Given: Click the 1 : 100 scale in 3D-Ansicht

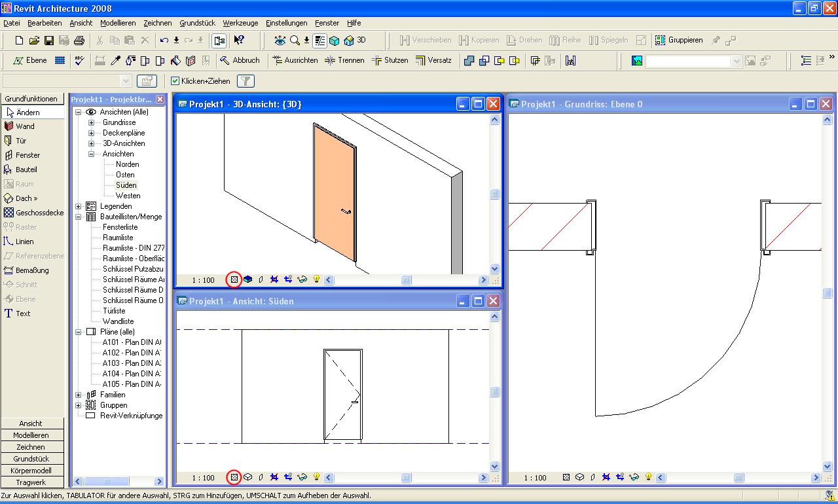Looking at the screenshot, I should (204, 280).
